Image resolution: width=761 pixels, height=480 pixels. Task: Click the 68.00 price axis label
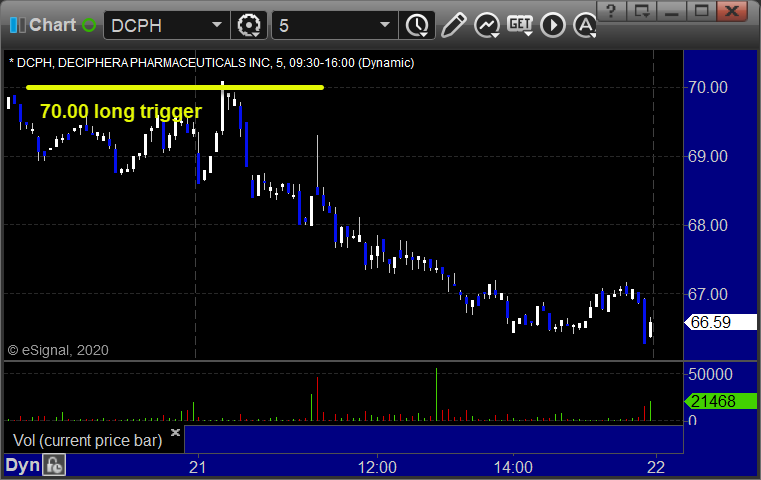708,226
